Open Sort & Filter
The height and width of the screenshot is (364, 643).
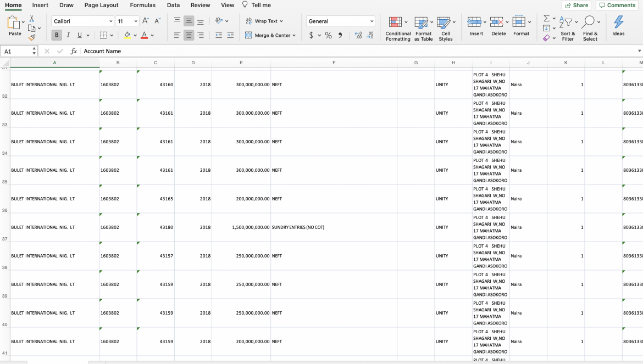pyautogui.click(x=568, y=29)
